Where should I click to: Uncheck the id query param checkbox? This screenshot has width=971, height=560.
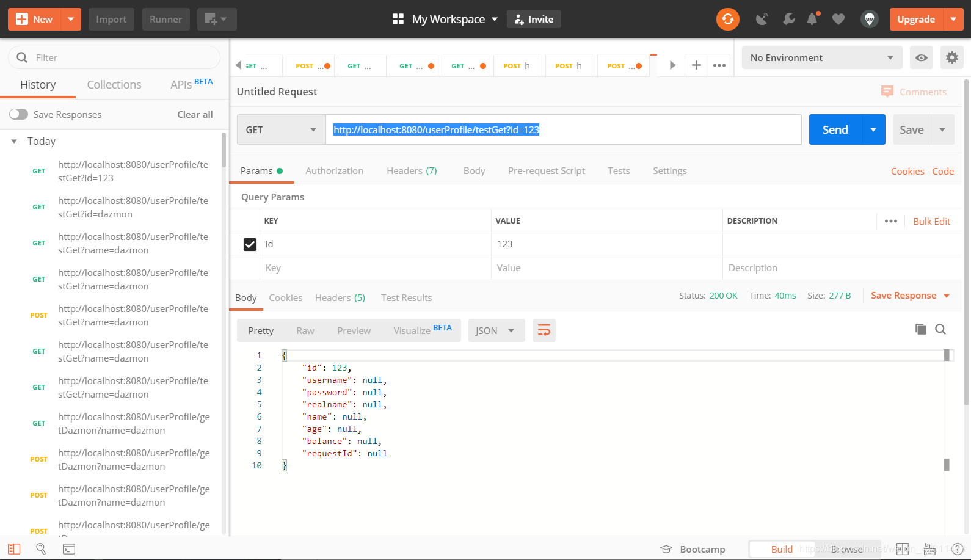point(250,244)
